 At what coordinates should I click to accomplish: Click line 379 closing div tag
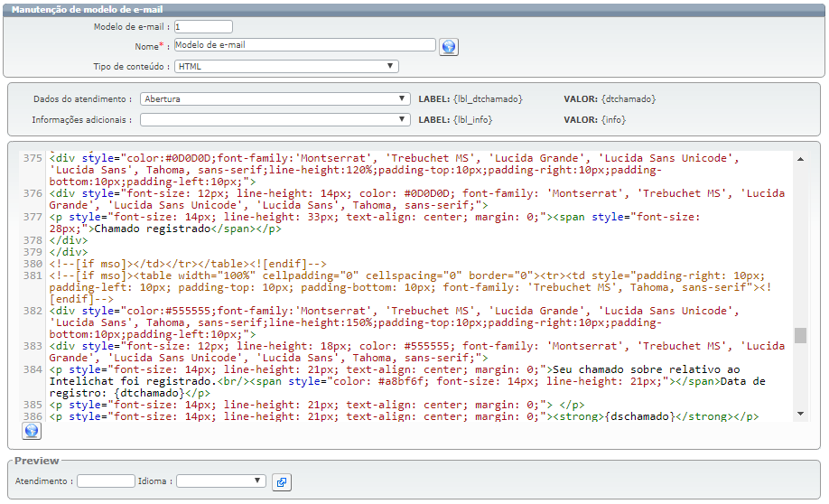click(69, 252)
